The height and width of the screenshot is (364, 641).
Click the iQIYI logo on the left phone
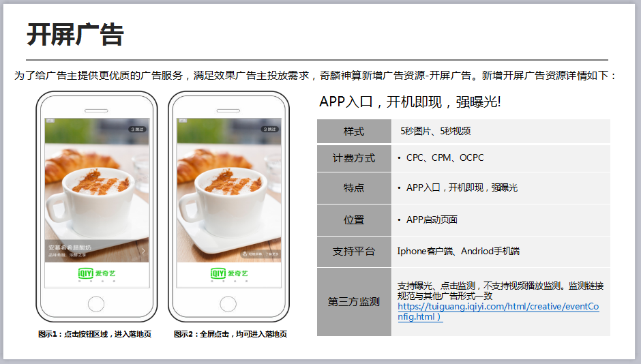(97, 273)
